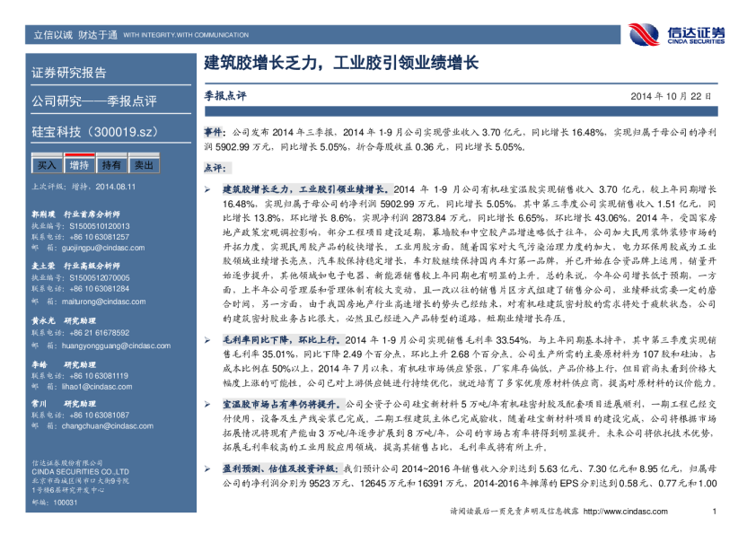Click the first bullet arrow before 建筑胶增长乏力
756x534 pixels.
(207, 190)
